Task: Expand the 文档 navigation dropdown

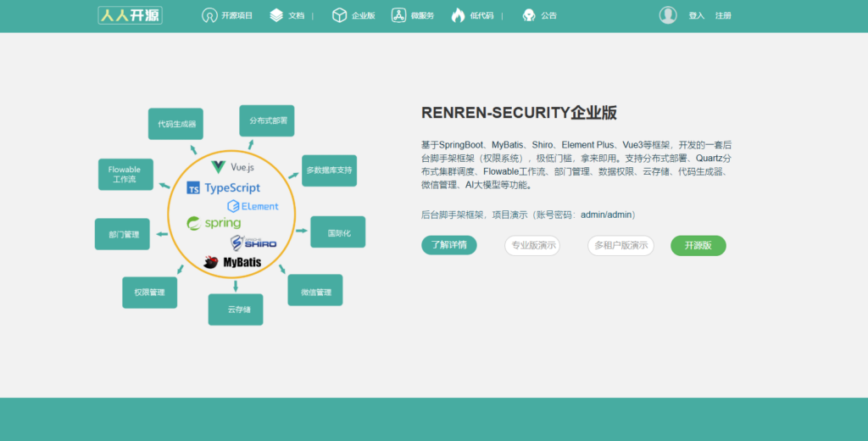Action: point(288,15)
